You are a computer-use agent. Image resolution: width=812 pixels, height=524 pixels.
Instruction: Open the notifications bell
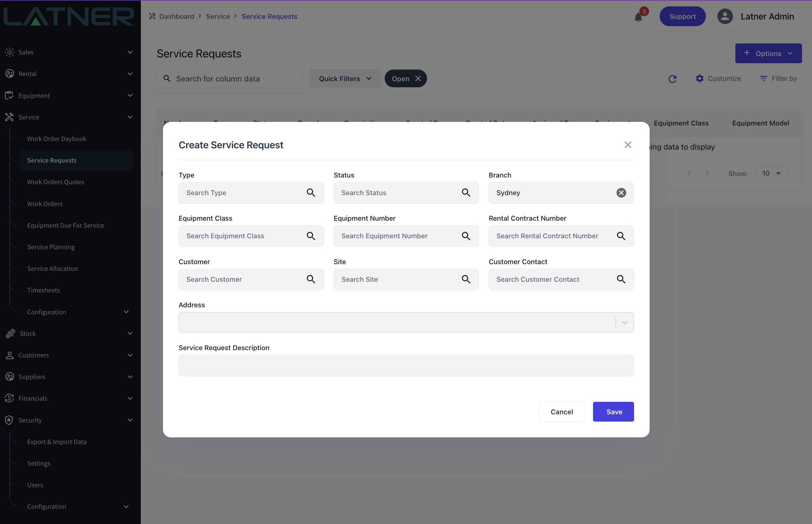pos(638,17)
